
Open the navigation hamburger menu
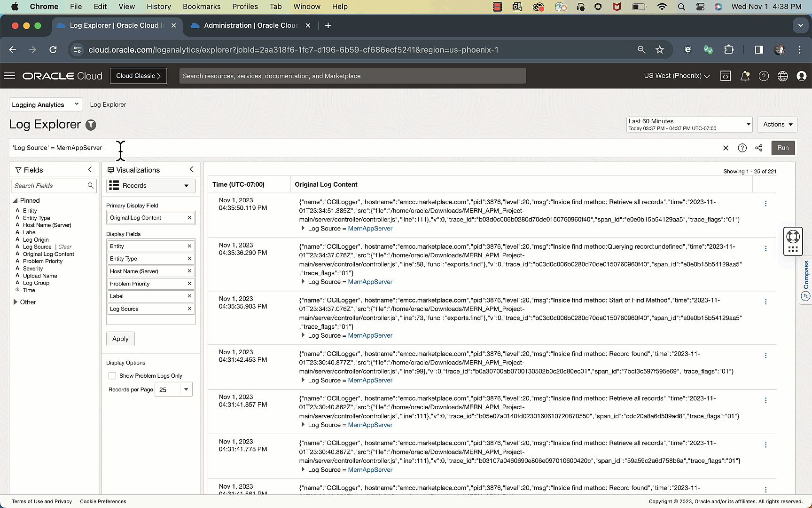pyautogui.click(x=9, y=76)
